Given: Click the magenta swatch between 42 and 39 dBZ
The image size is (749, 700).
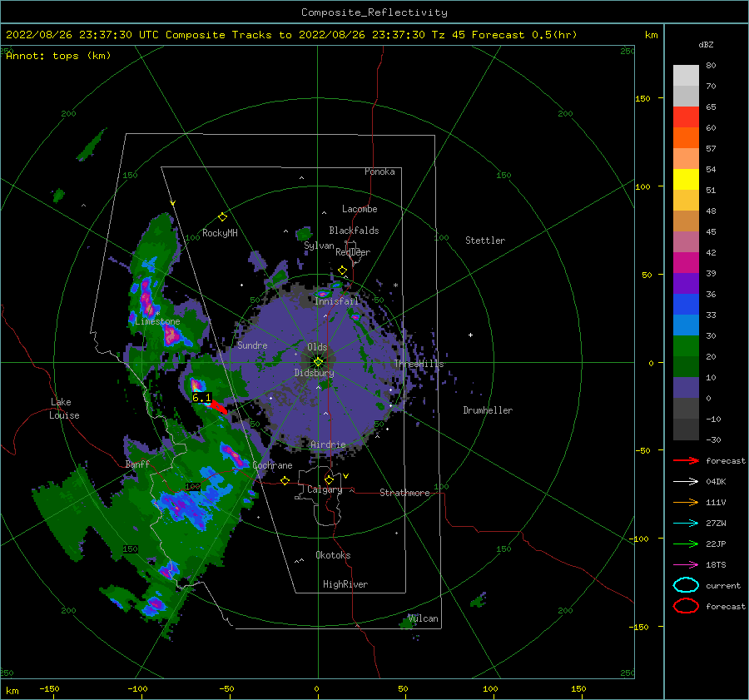Looking at the screenshot, I should coord(686,263).
